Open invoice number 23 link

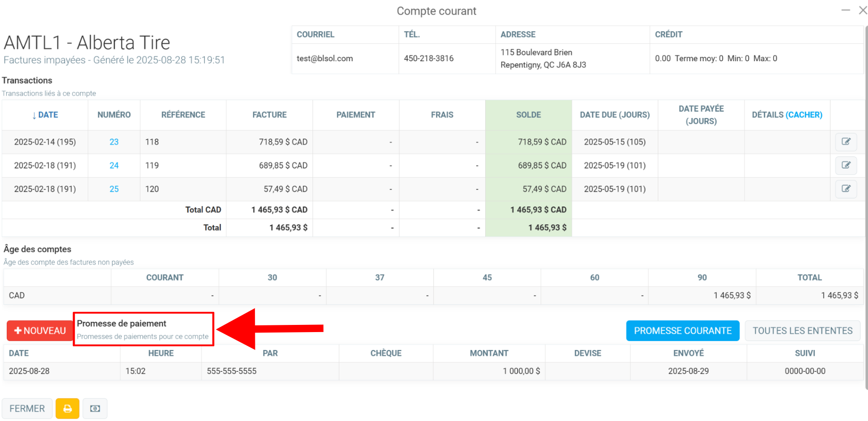pos(114,142)
